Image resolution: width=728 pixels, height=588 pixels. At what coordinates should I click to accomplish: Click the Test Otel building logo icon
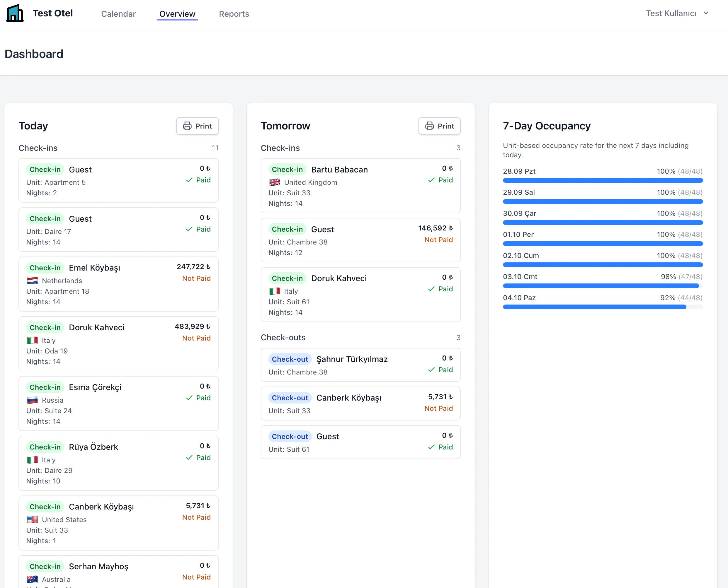point(15,13)
